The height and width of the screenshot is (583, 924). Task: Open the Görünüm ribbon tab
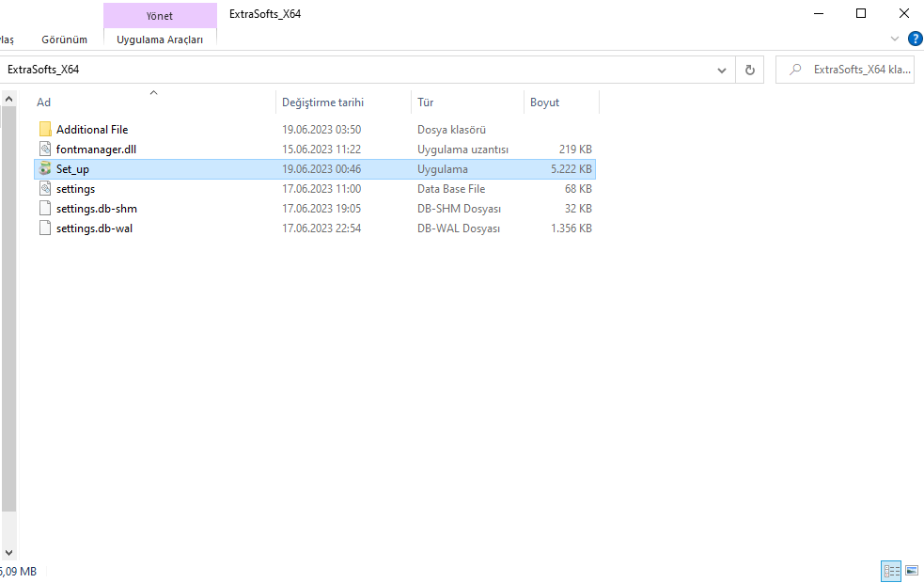tap(64, 39)
